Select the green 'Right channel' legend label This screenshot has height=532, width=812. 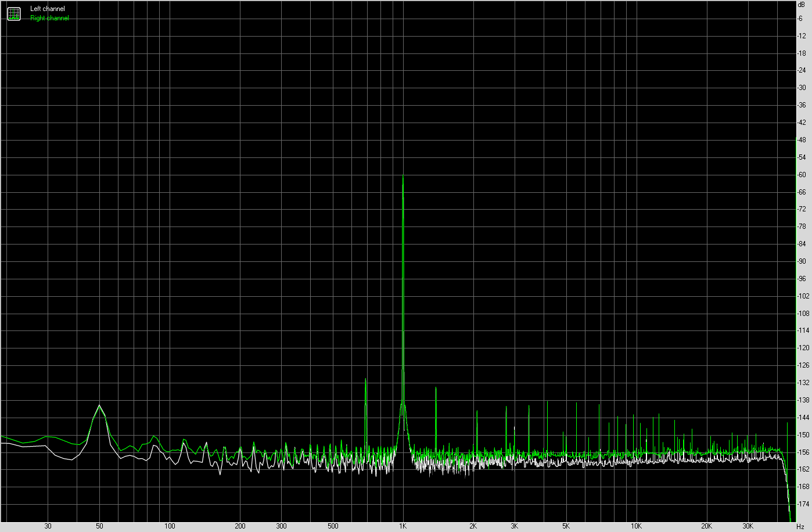[x=49, y=18]
